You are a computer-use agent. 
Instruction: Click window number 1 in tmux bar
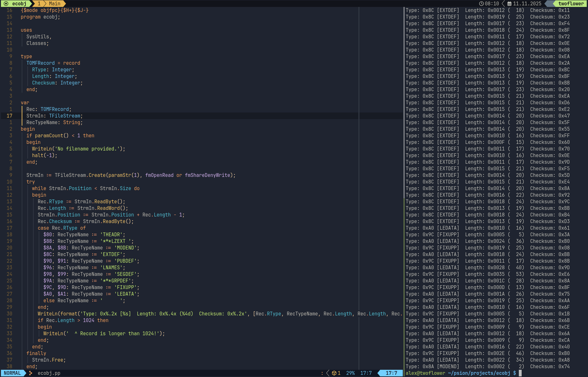[39, 3]
